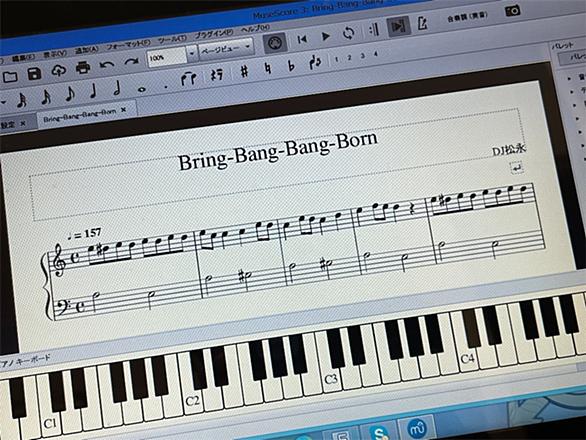Select the eighth note duration
The height and width of the screenshot is (440, 586).
tap(70, 94)
